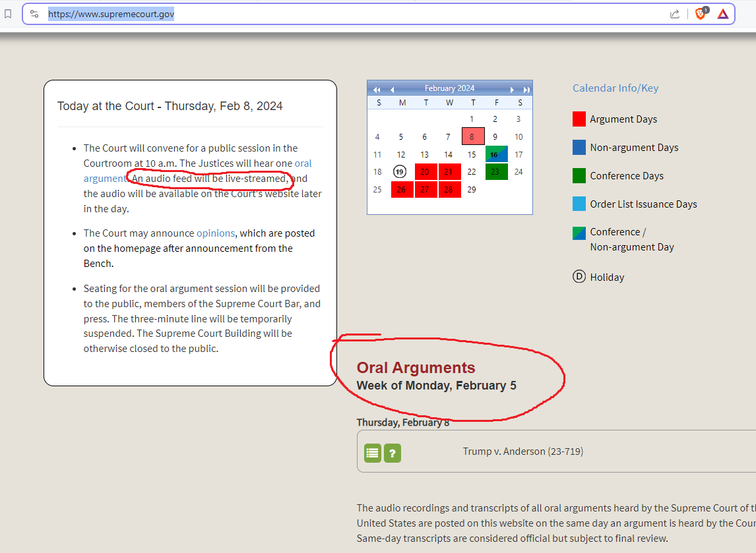Click 'Week of Monday, February 5' text
This screenshot has height=553, width=756.
(x=436, y=386)
